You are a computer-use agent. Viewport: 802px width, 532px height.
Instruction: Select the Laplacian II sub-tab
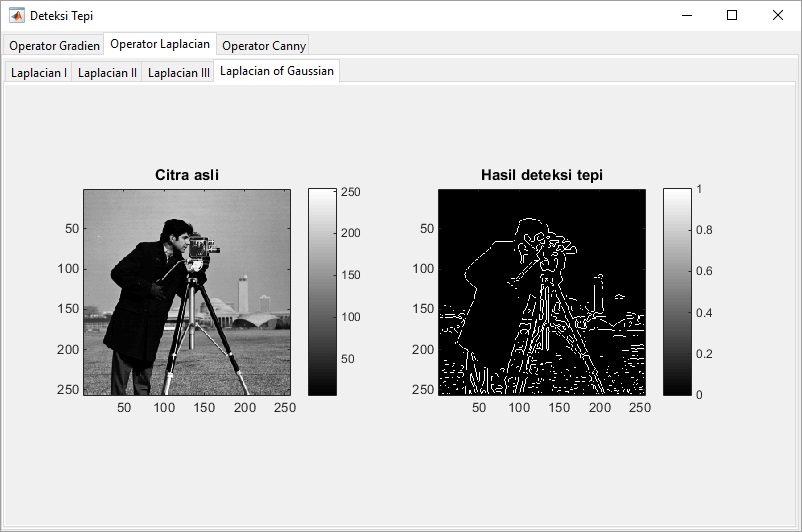click(107, 73)
